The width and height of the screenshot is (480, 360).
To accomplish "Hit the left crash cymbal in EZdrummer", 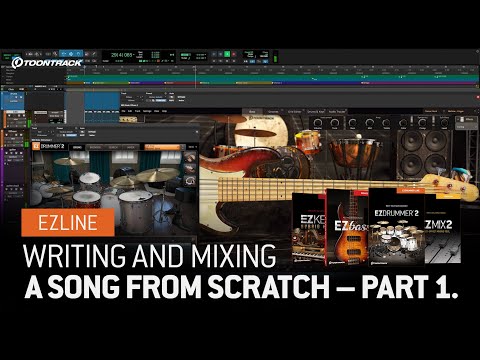I will click(x=69, y=162).
